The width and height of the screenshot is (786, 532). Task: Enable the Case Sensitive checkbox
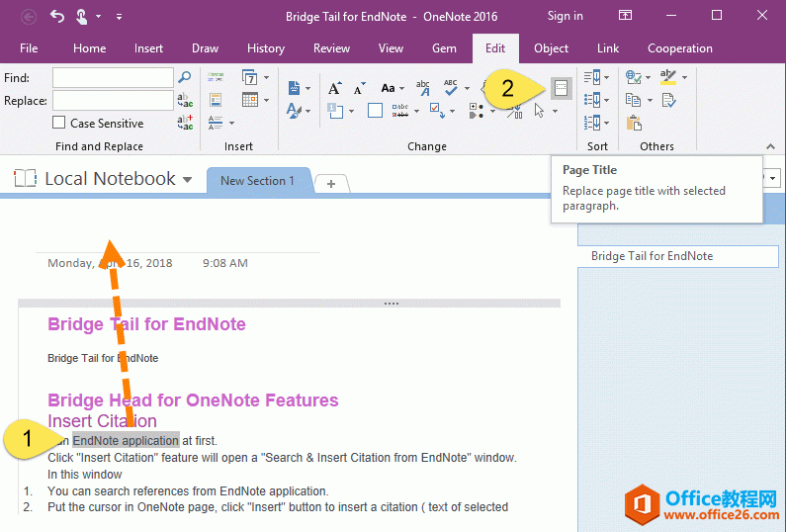(x=59, y=124)
